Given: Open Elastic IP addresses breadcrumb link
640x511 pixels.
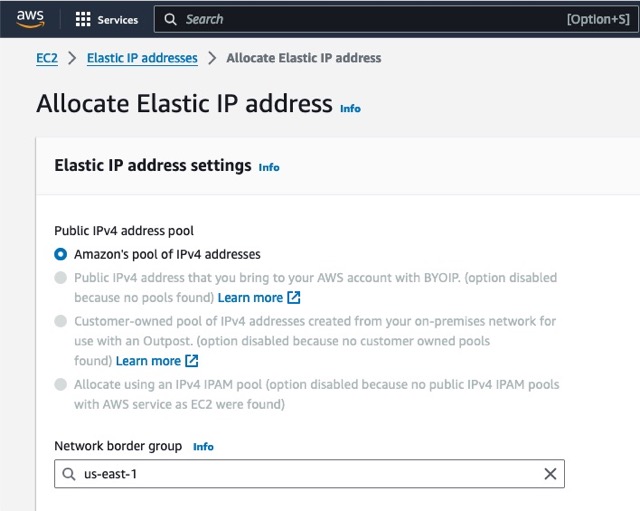Looking at the screenshot, I should pyautogui.click(x=142, y=58).
